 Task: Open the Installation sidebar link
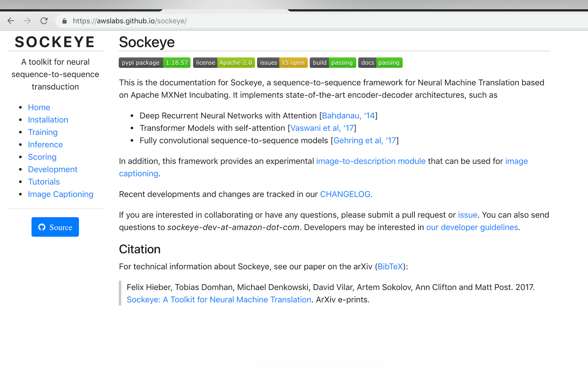(48, 120)
